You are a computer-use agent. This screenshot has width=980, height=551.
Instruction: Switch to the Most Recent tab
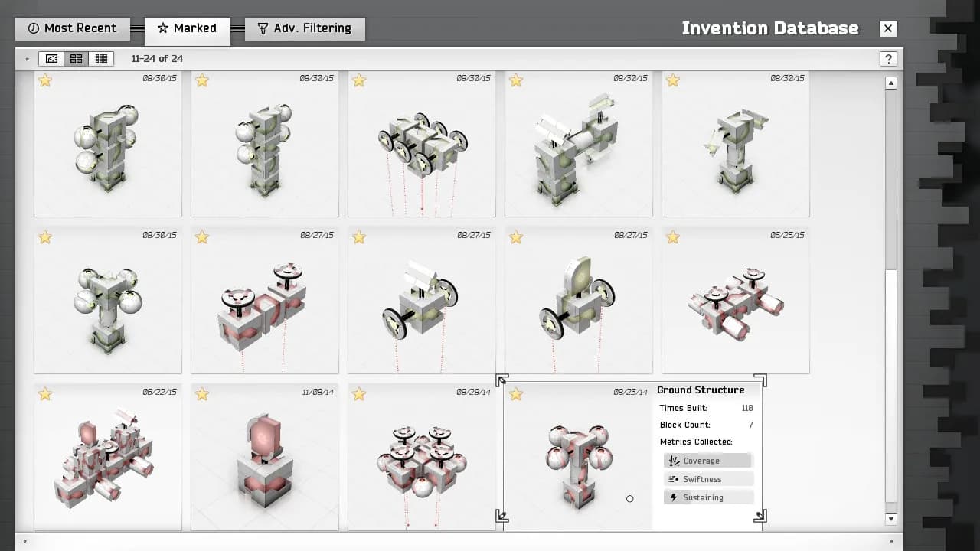(x=73, y=28)
